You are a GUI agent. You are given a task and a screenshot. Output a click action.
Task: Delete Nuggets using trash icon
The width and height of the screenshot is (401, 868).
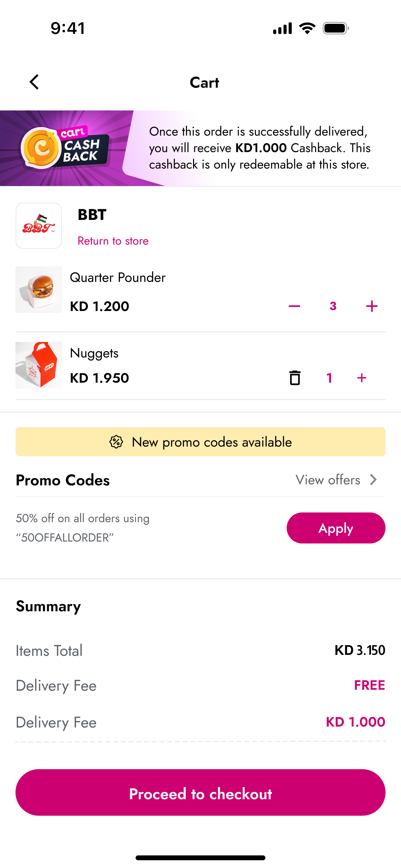295,378
